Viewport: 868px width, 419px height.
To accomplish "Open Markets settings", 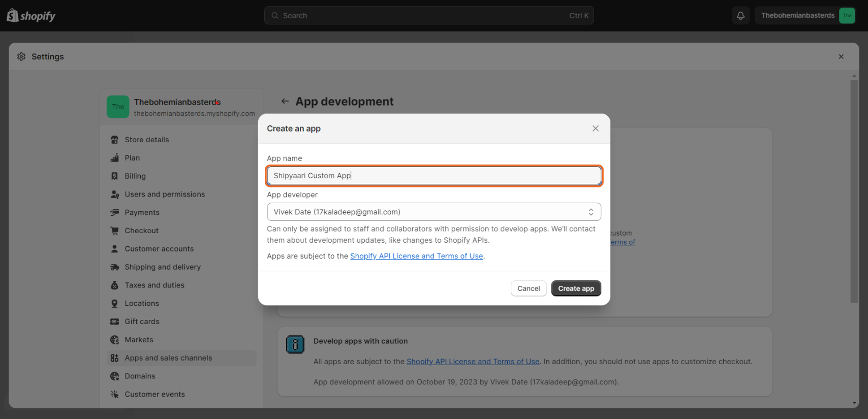I will click(x=139, y=340).
